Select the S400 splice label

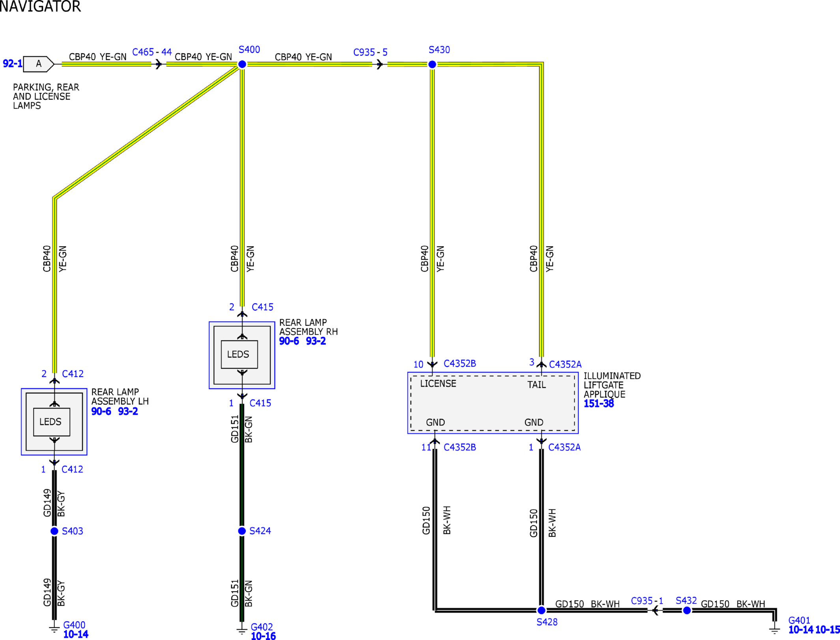(249, 50)
